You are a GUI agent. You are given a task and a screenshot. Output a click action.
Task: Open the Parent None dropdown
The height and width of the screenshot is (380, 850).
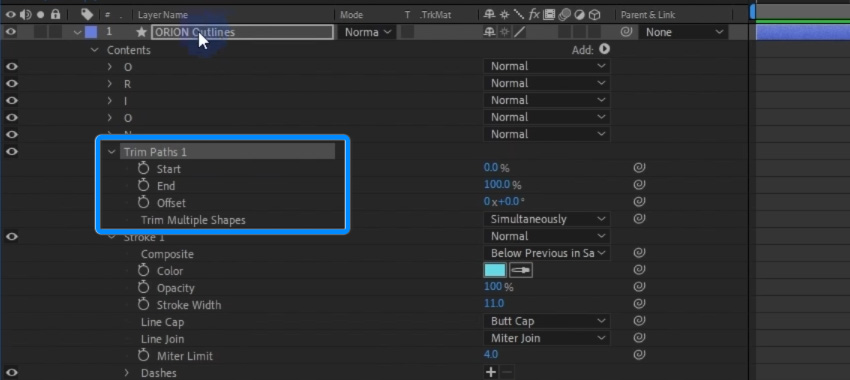[684, 32]
